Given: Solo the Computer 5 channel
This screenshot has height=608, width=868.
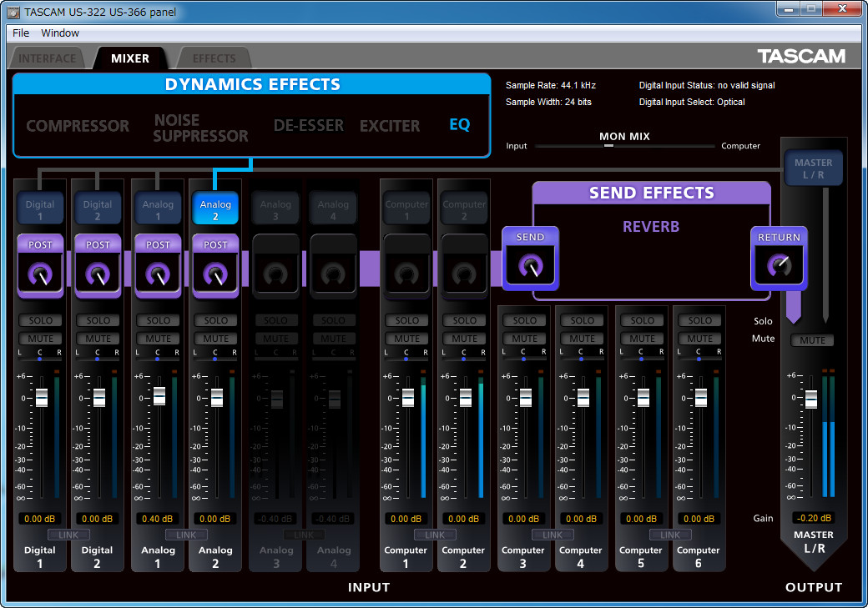Looking at the screenshot, I should (642, 320).
